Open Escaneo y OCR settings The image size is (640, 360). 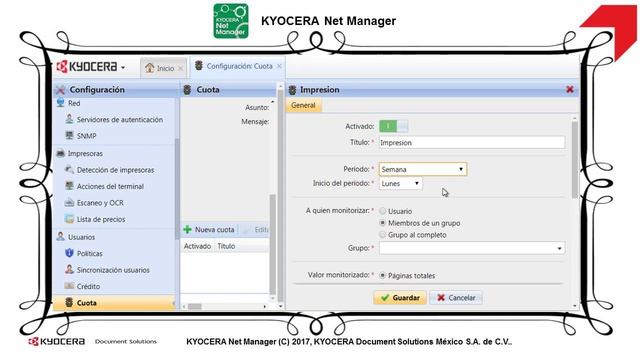(x=100, y=203)
